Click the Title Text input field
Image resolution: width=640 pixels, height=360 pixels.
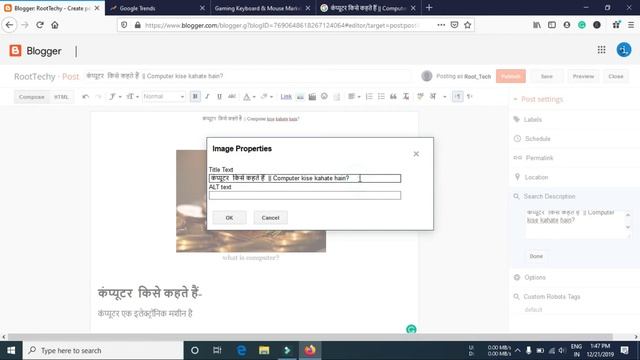pyautogui.click(x=304, y=178)
